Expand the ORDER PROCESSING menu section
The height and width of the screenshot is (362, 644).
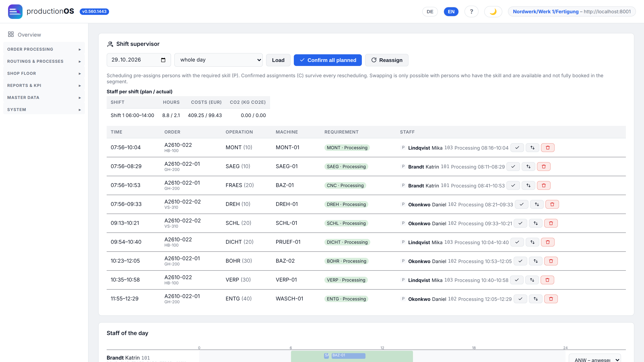coord(44,49)
